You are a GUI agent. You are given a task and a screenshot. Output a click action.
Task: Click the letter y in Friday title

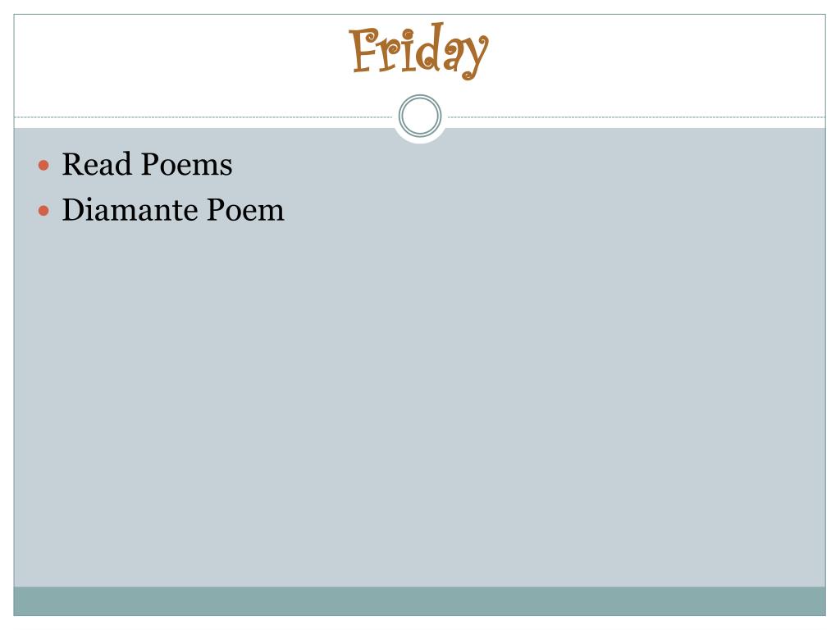(473, 56)
